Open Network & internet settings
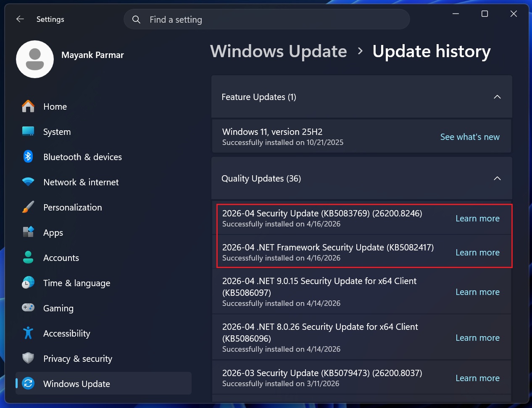This screenshot has height=408, width=532. (x=28, y=182)
